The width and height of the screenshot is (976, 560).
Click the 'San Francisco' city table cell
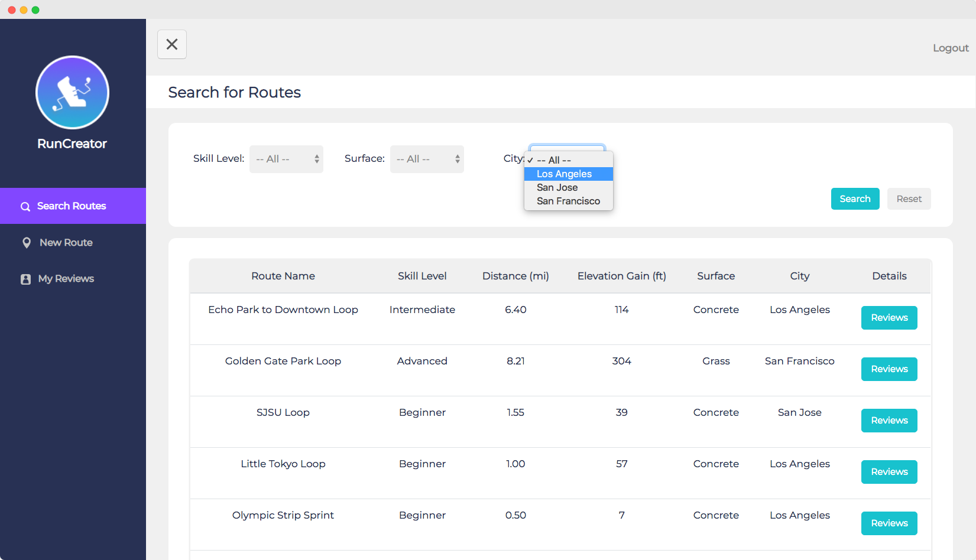click(800, 361)
